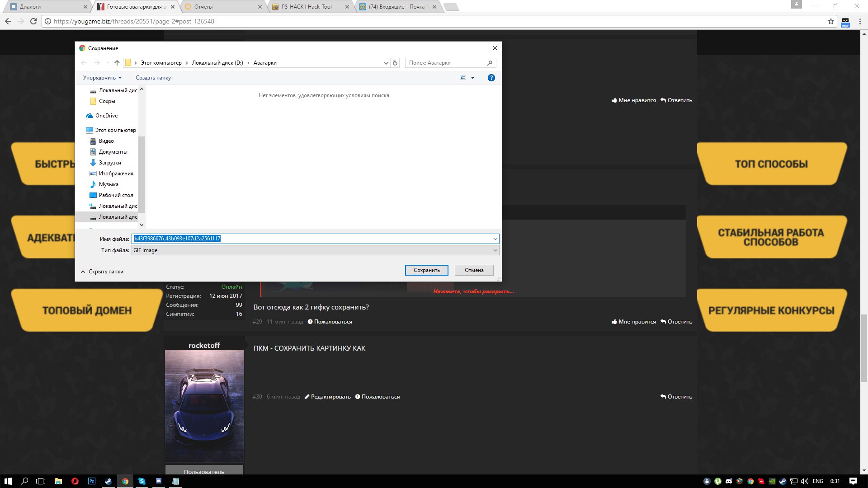Open uTorrent from the system tray

718,481
